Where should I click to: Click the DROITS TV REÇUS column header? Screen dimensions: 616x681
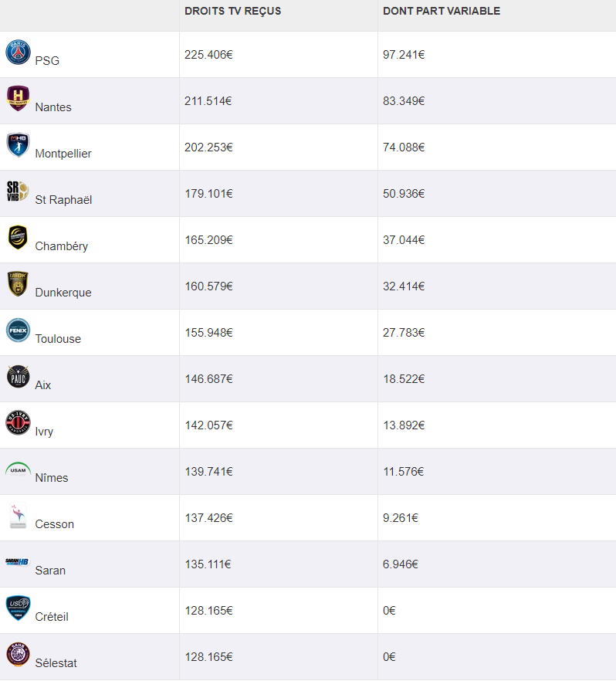[232, 11]
